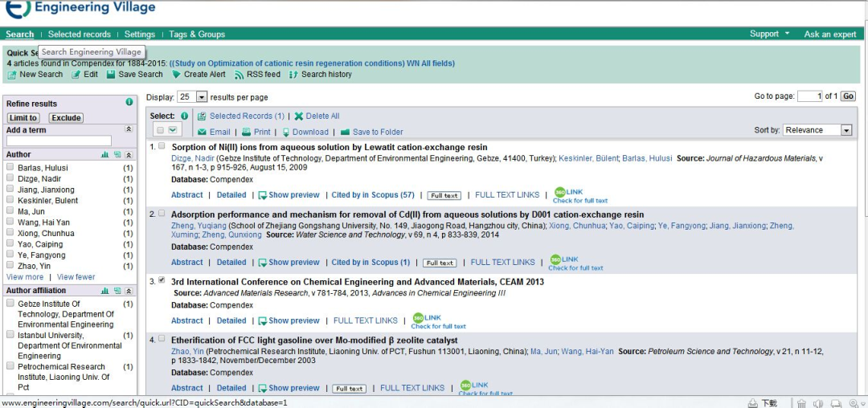Open the Author affiliation bar chart icon
868x408 pixels.
click(x=105, y=291)
